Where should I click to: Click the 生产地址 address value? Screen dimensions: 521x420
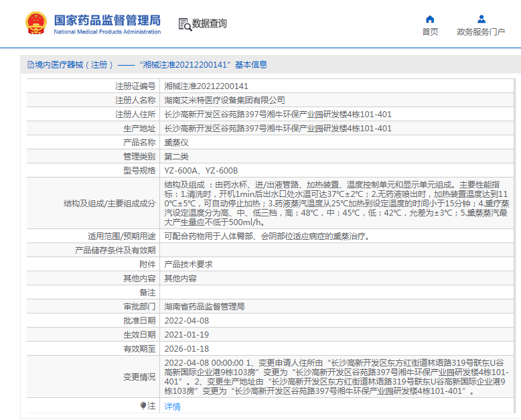click(278, 129)
